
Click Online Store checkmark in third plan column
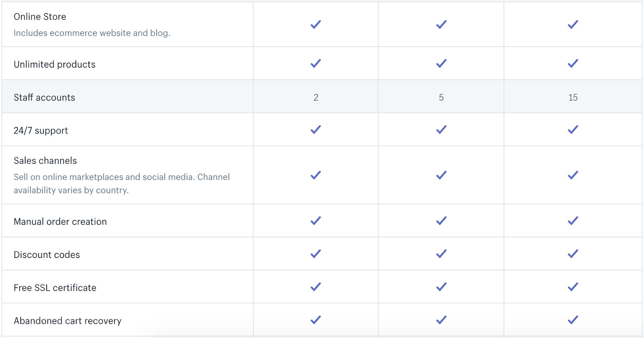pyautogui.click(x=573, y=25)
